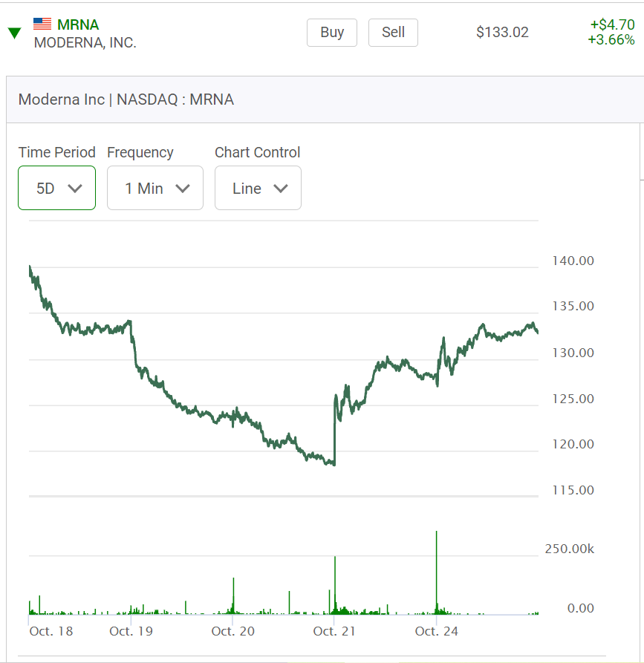Screen dimensions: 644x663
Task: Open the Line Chart Control dropdown
Action: [258, 188]
